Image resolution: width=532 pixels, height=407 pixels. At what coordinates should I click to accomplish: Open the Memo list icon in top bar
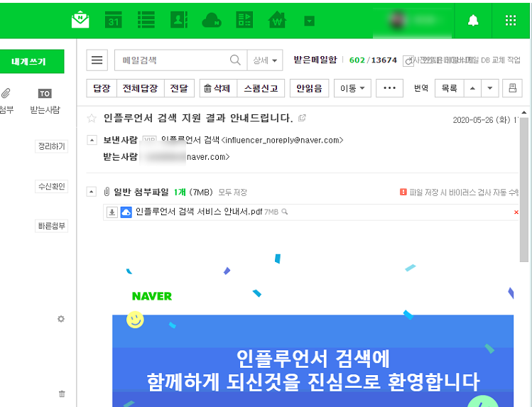pyautogui.click(x=146, y=20)
